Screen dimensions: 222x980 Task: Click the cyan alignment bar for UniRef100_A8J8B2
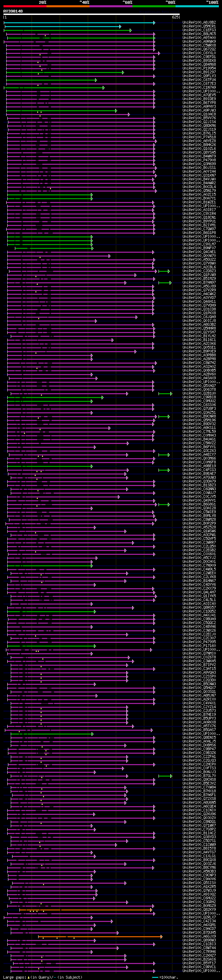tap(79, 23)
